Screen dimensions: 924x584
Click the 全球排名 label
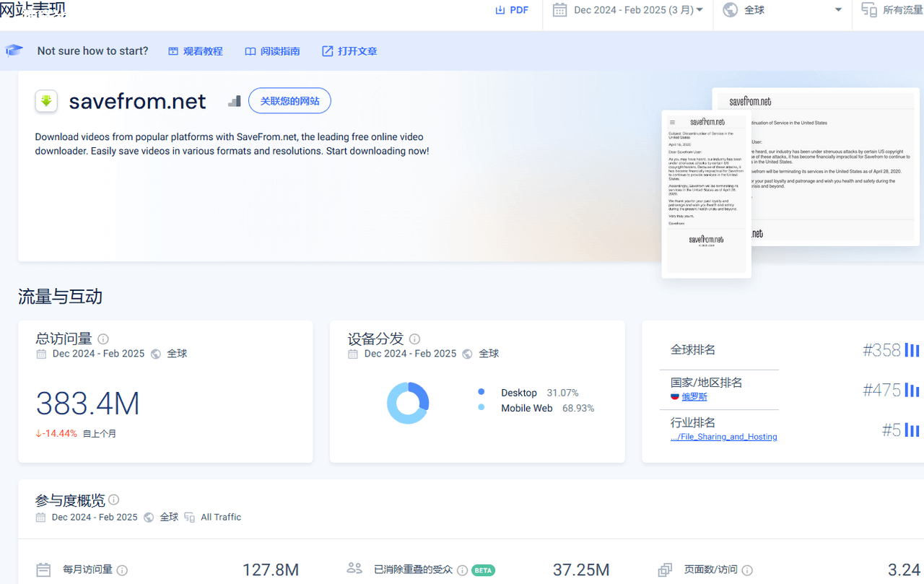click(693, 350)
